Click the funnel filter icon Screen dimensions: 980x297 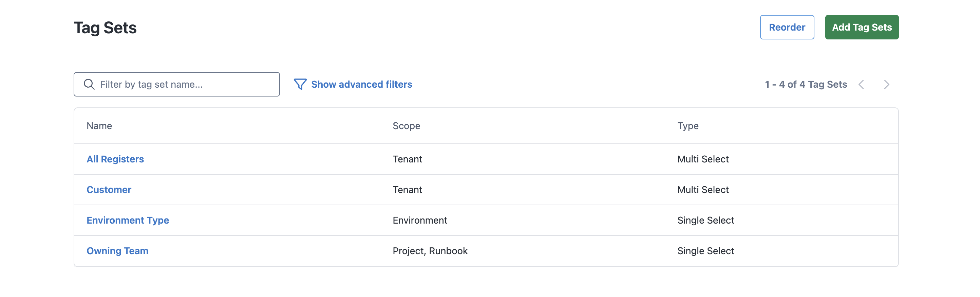300,84
